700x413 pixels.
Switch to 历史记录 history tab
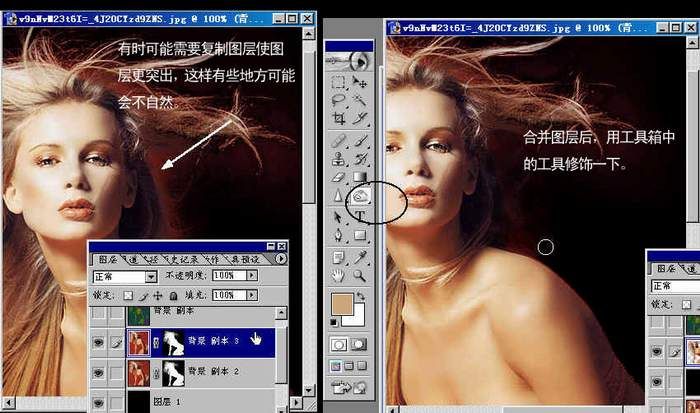pyautogui.click(x=184, y=259)
